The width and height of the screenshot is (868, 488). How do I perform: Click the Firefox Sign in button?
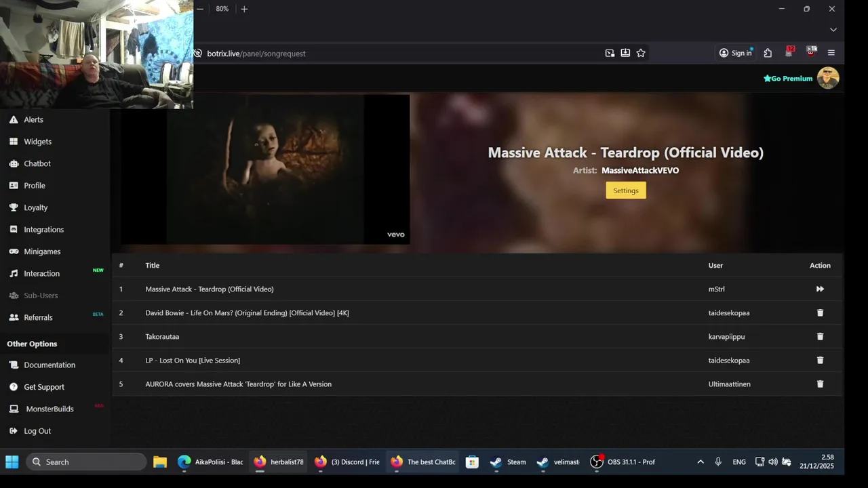[736, 53]
